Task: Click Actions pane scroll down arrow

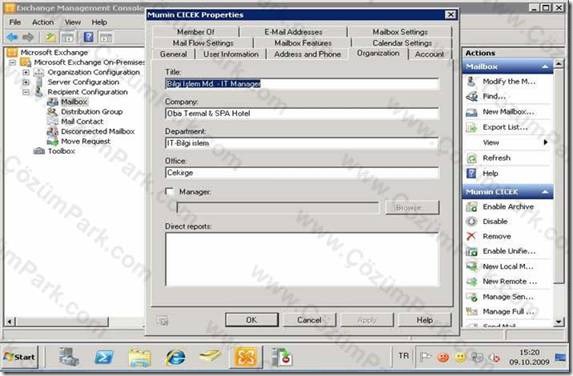Action: (559, 322)
